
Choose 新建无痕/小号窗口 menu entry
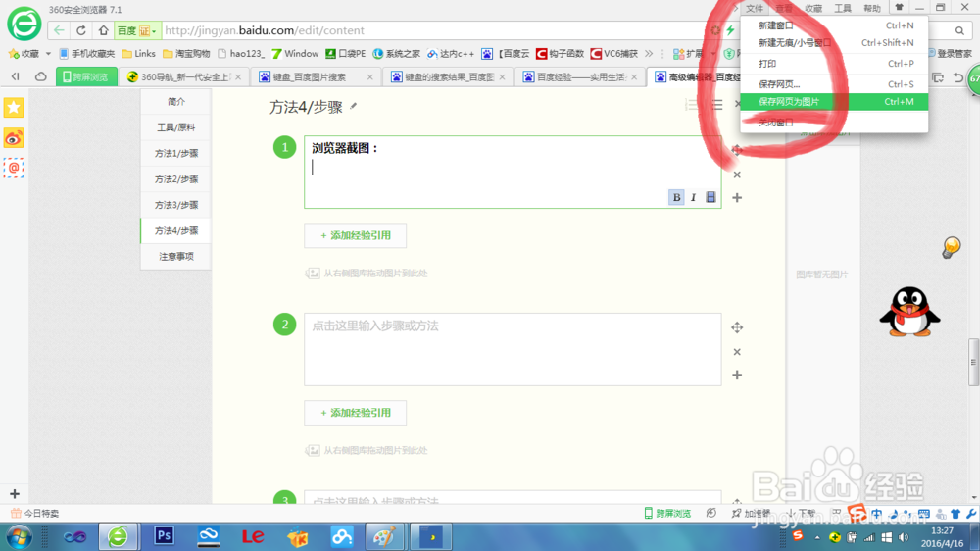[x=834, y=42]
